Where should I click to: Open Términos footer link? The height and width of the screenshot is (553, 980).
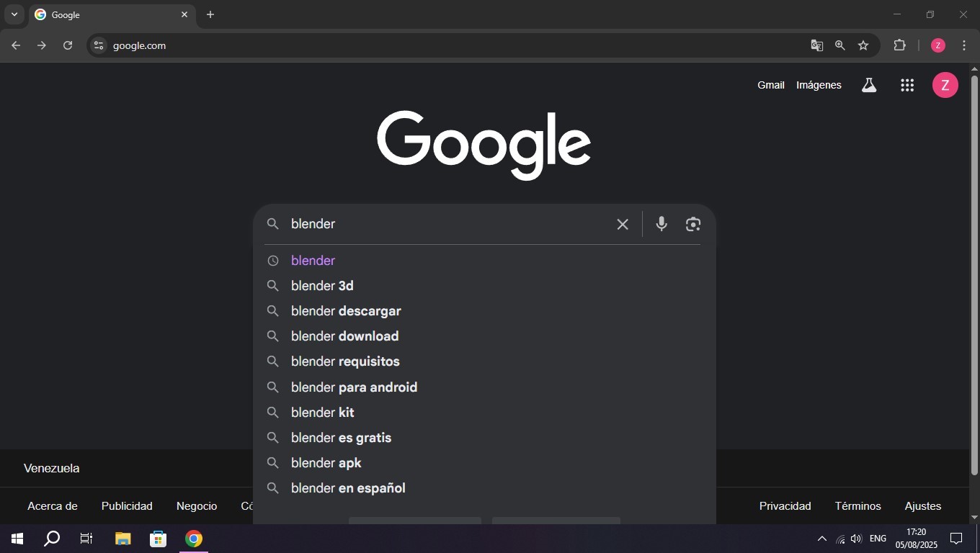pyautogui.click(x=857, y=506)
